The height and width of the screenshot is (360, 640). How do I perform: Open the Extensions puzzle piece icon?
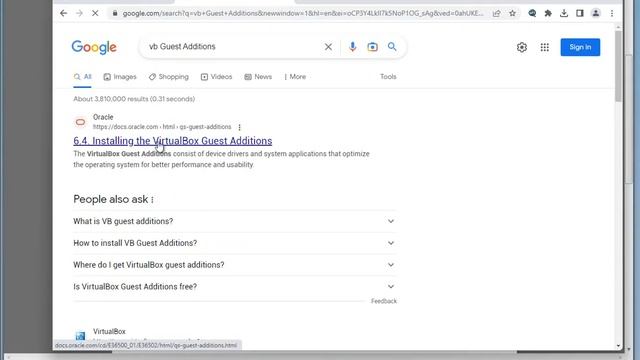(548, 13)
